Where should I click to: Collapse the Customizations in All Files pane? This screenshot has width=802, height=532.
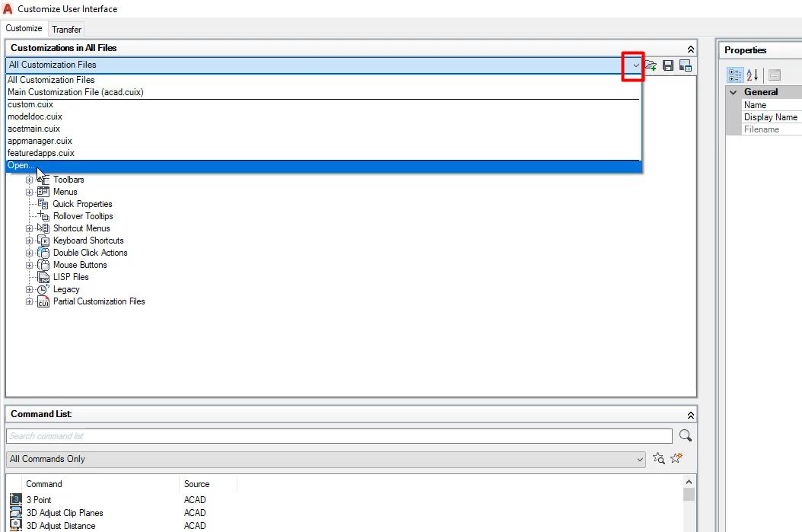pyautogui.click(x=690, y=48)
